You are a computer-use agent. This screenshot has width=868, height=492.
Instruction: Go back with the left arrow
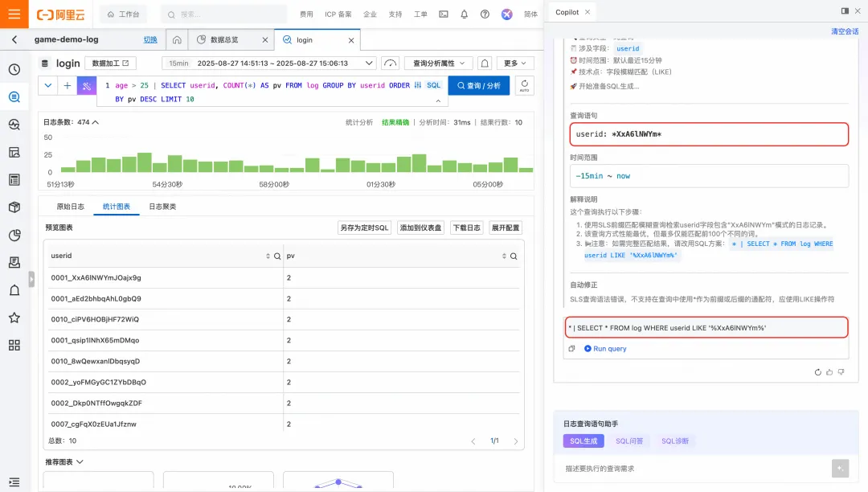14,39
